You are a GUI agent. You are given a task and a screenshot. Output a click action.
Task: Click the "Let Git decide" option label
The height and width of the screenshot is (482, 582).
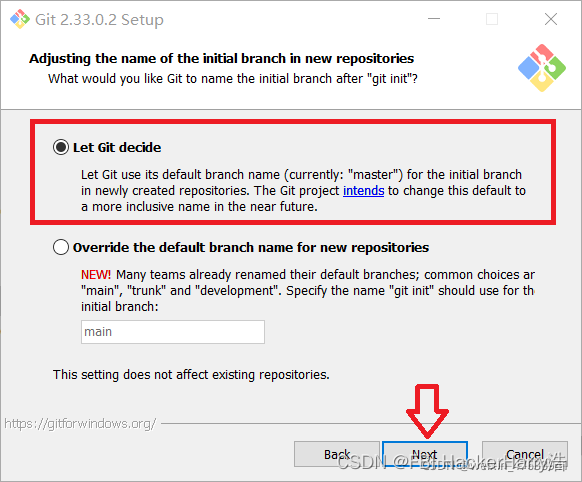117,147
